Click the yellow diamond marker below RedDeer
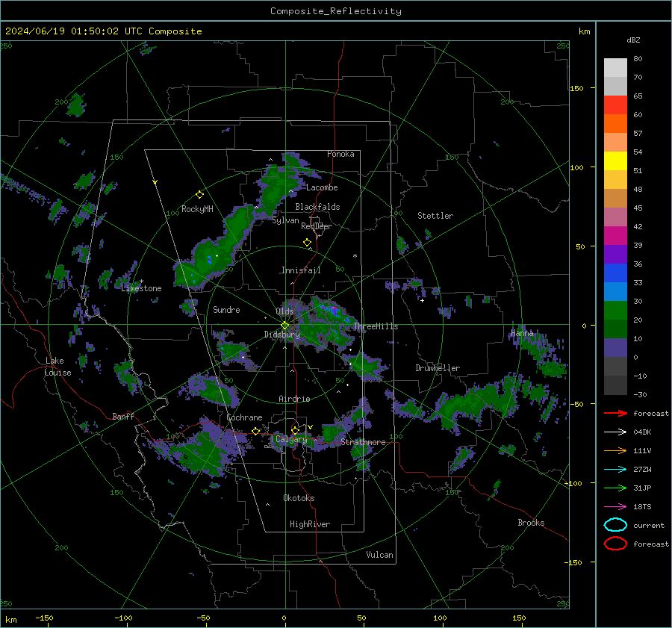Image resolution: width=672 pixels, height=628 pixels. pos(307,243)
